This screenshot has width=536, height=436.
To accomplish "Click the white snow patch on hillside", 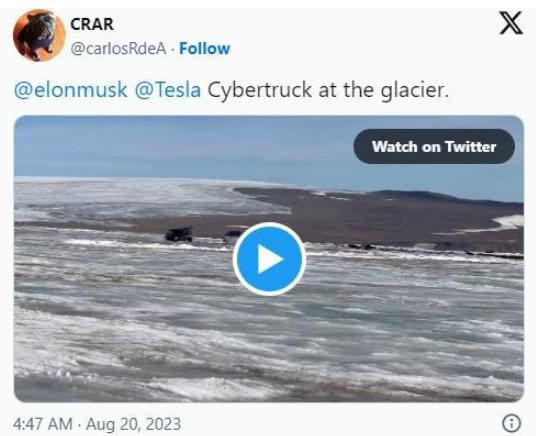I will [511, 222].
